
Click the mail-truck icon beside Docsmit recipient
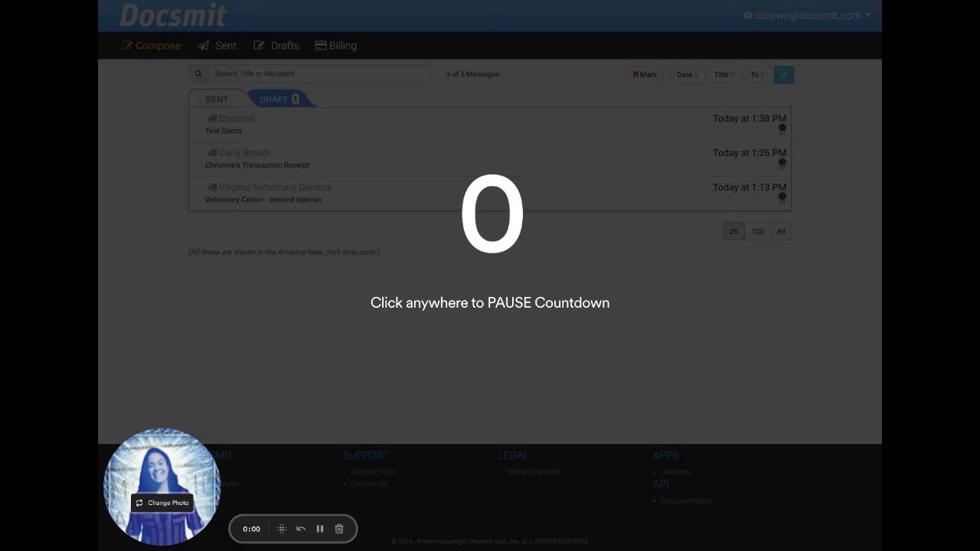[x=212, y=119]
